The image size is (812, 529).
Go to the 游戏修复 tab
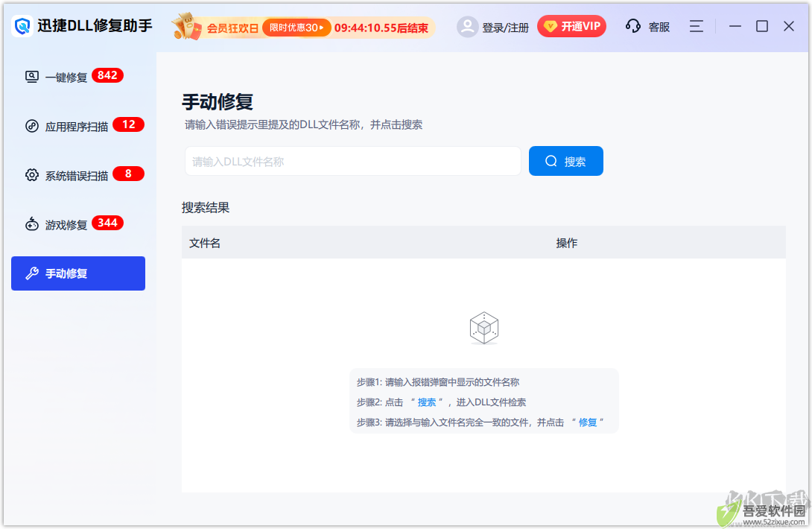(78, 224)
